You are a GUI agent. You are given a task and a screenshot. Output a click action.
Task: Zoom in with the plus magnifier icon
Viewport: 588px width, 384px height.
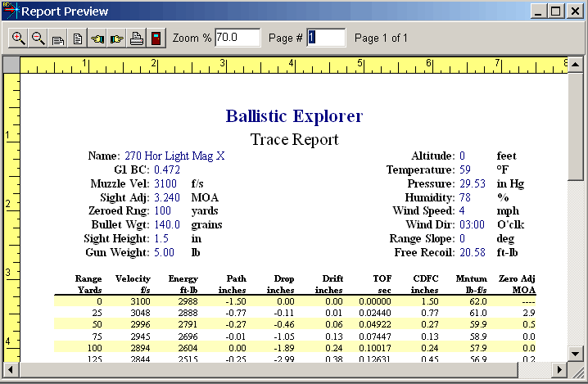point(18,38)
